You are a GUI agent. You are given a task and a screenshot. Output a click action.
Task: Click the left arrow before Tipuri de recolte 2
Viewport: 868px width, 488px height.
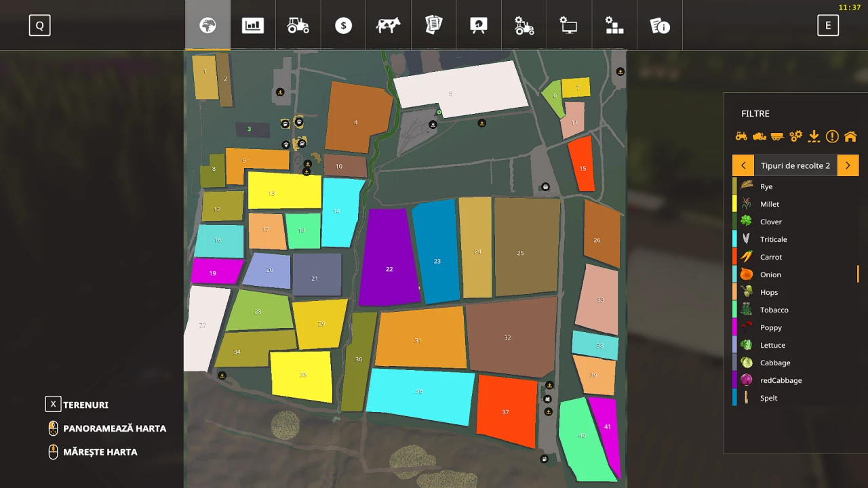pyautogui.click(x=743, y=165)
